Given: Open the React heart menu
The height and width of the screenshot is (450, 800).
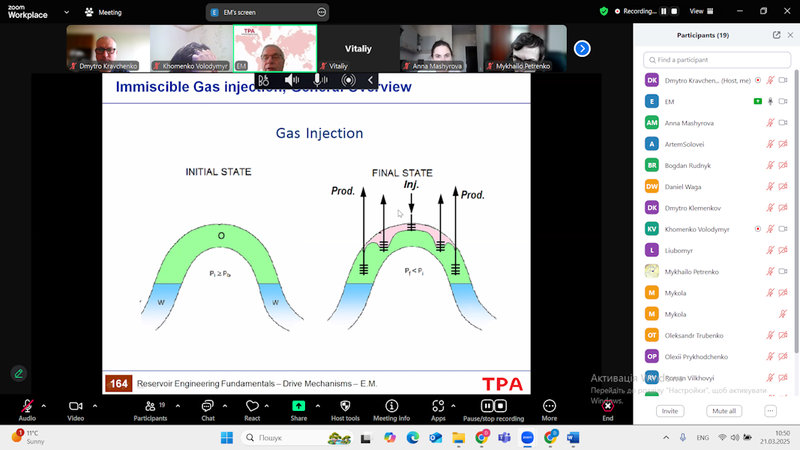Looking at the screenshot, I should click(x=252, y=410).
